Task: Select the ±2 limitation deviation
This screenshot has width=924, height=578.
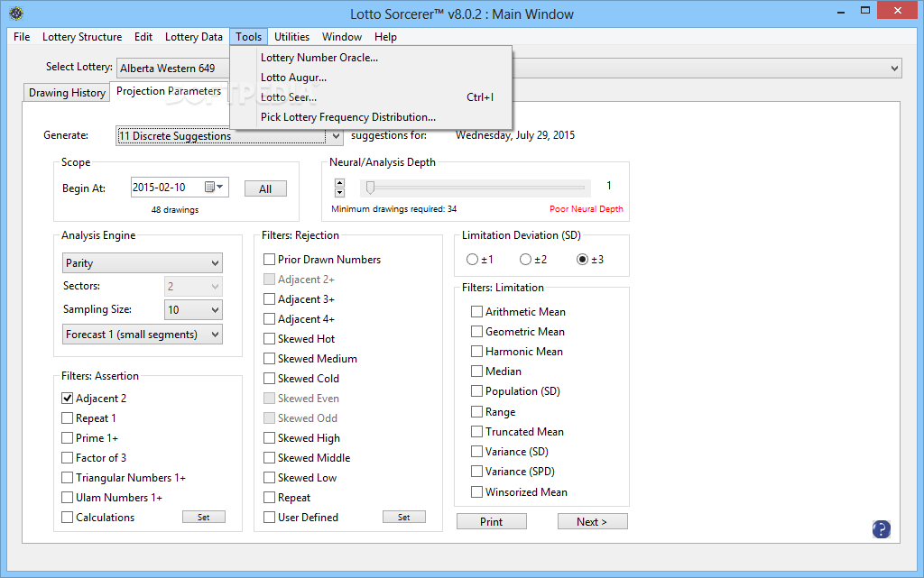Action: (x=526, y=260)
